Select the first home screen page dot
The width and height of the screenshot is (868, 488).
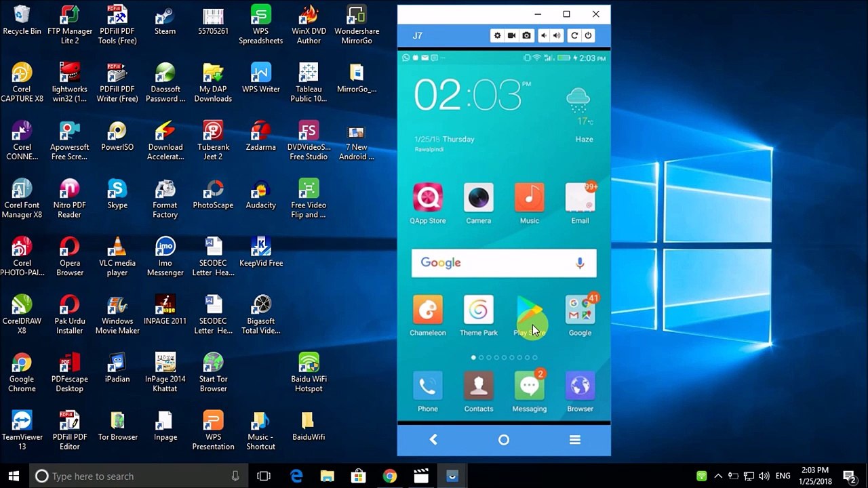point(473,357)
